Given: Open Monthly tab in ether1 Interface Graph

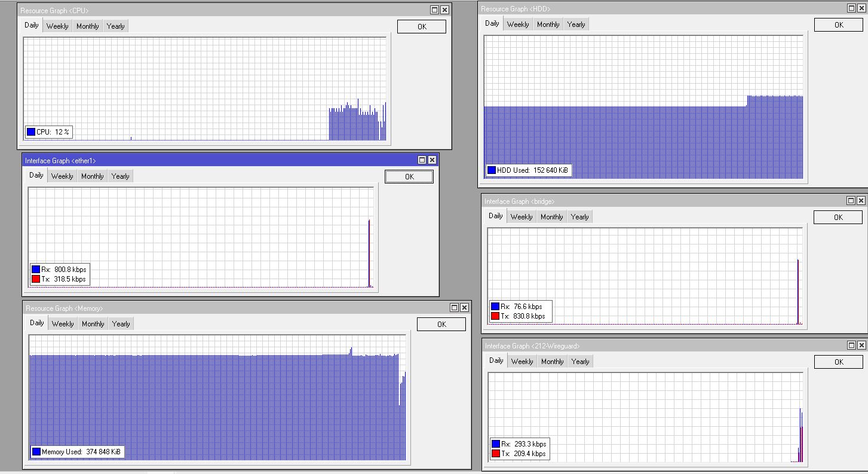Looking at the screenshot, I should click(x=93, y=176).
